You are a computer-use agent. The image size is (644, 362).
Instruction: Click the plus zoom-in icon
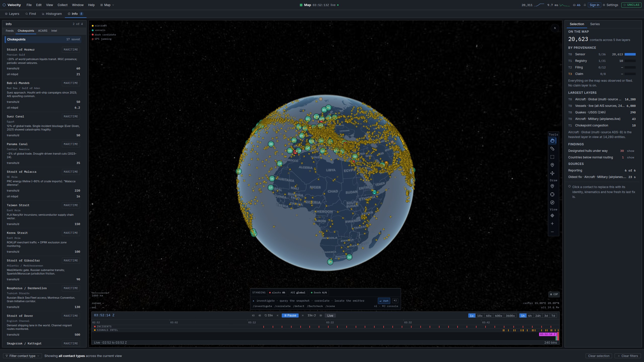click(552, 223)
